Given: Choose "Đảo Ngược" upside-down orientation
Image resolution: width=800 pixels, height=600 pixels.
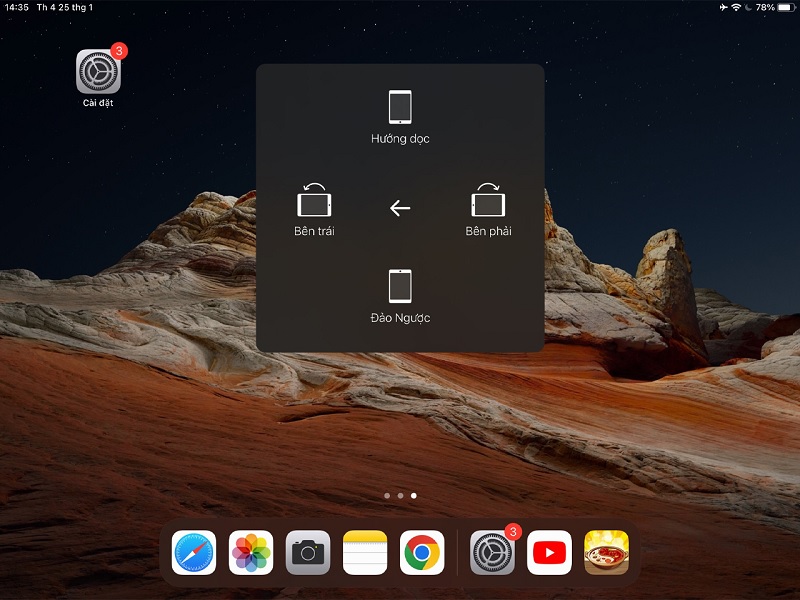Looking at the screenshot, I should [400, 290].
